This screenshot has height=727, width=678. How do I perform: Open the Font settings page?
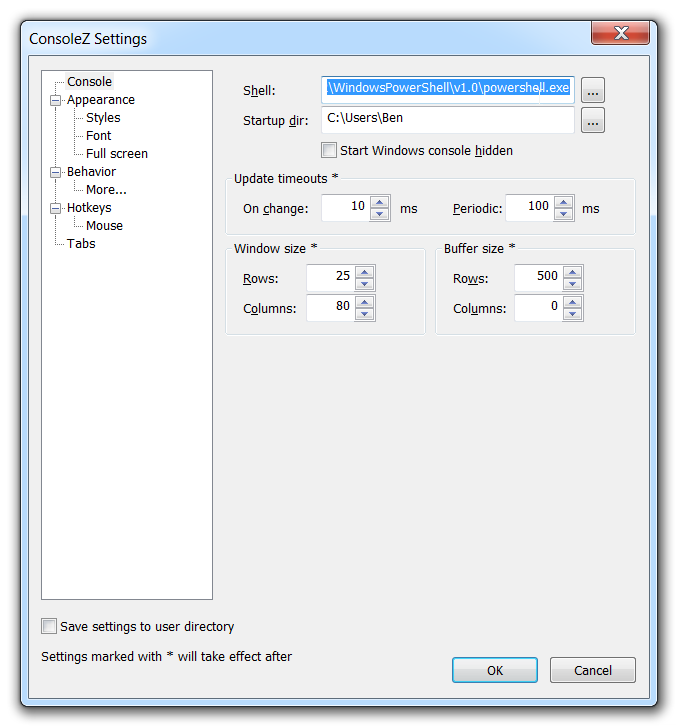[x=98, y=136]
